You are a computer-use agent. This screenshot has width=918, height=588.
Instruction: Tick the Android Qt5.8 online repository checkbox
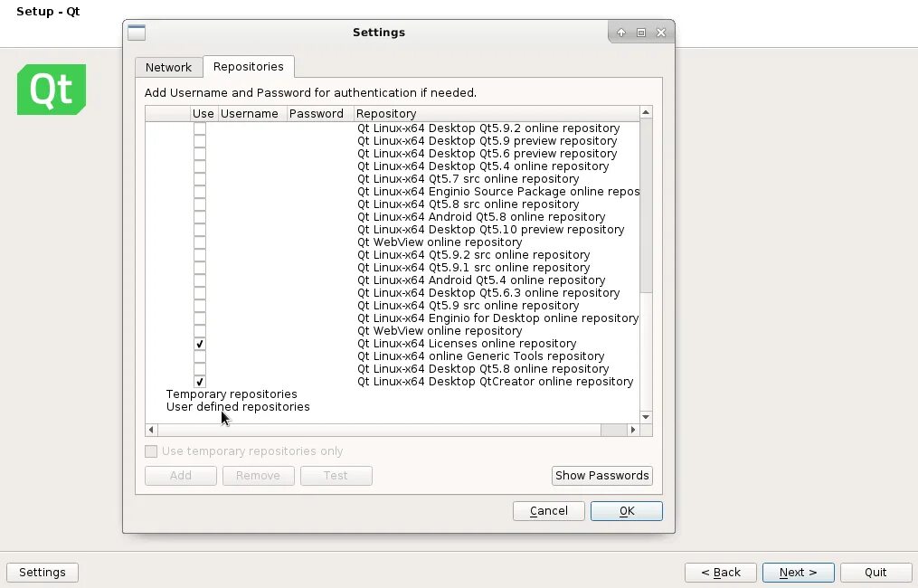click(200, 217)
